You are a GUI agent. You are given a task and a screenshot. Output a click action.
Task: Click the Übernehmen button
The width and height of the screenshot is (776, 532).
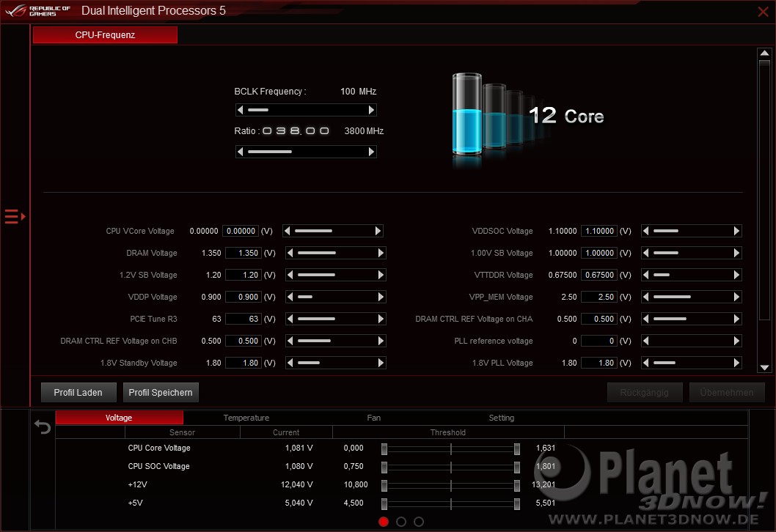[727, 393]
